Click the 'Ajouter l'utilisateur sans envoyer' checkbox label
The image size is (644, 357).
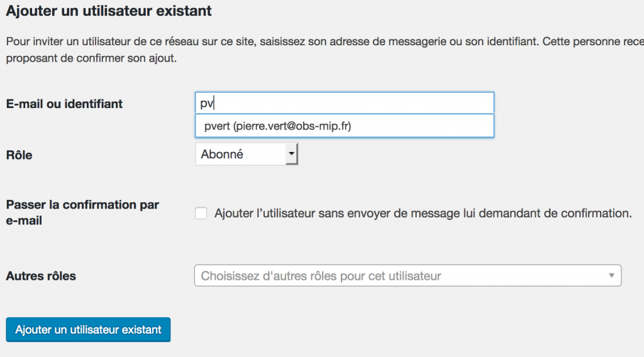tap(423, 213)
